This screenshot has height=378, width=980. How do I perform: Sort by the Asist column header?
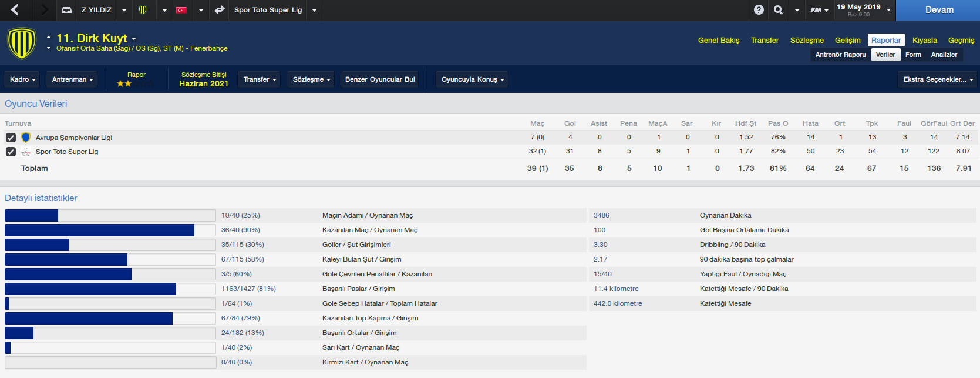(x=599, y=123)
